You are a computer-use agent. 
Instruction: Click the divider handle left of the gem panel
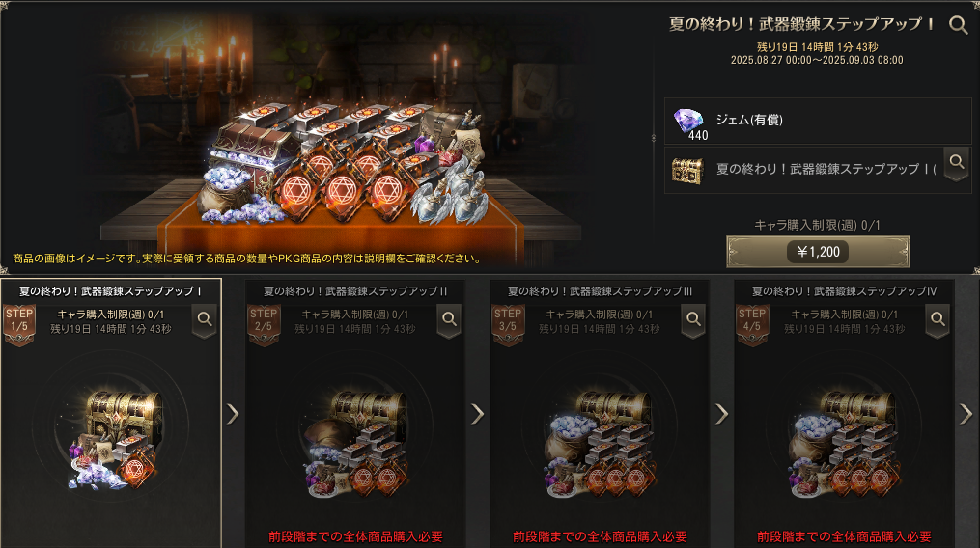tap(654, 137)
